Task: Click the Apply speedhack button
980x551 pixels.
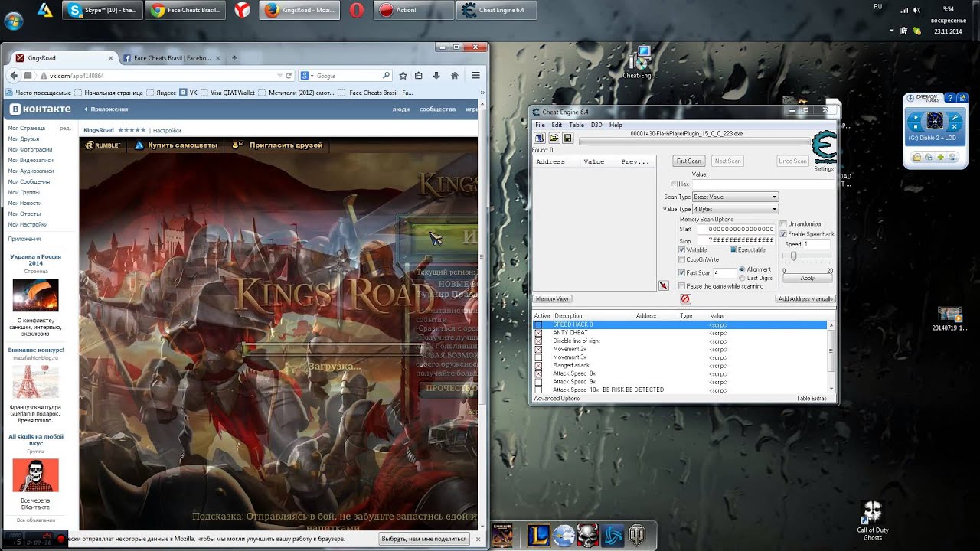Action: click(807, 279)
